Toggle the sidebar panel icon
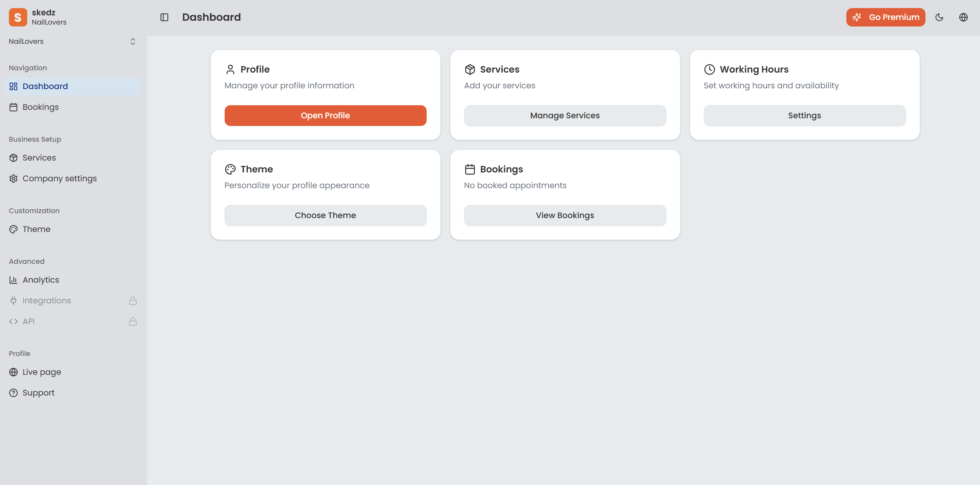 click(x=164, y=17)
